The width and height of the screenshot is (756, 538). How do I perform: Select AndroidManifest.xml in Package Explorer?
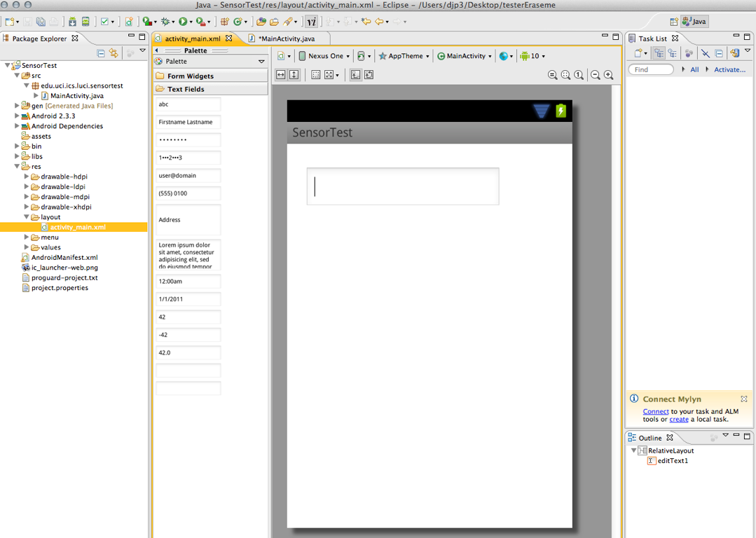pyautogui.click(x=64, y=257)
